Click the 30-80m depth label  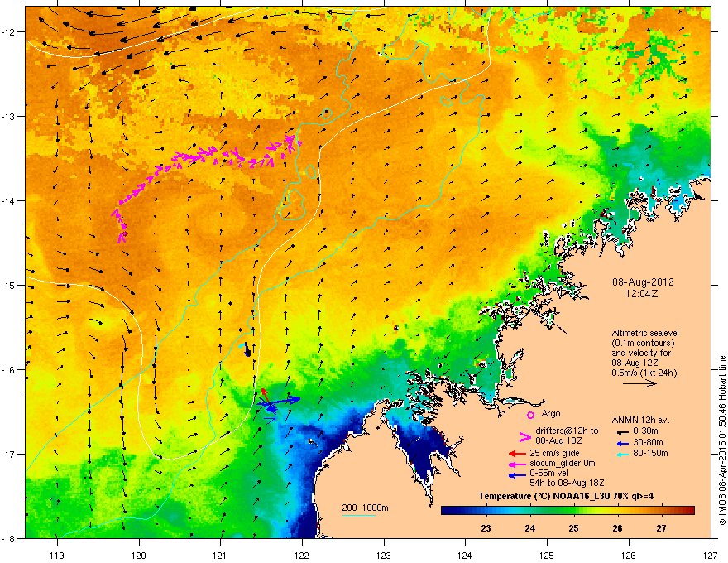648,442
